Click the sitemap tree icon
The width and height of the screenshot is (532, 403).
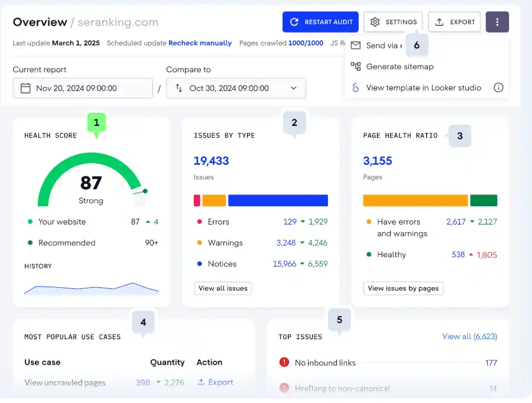point(356,67)
